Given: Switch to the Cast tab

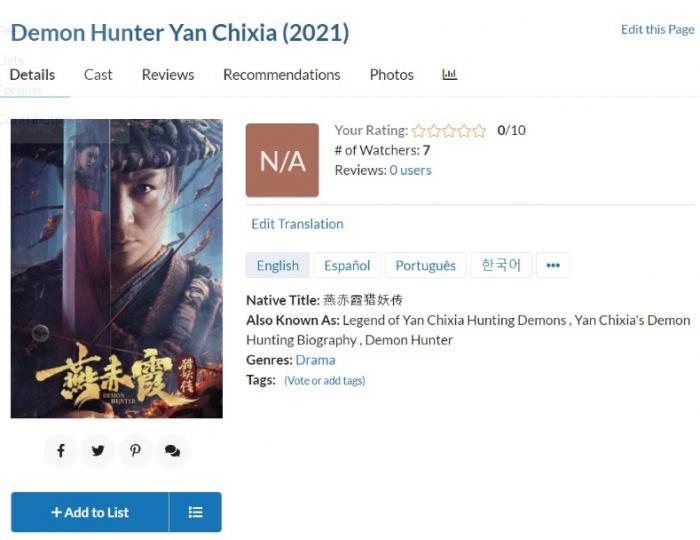Looking at the screenshot, I should (98, 75).
